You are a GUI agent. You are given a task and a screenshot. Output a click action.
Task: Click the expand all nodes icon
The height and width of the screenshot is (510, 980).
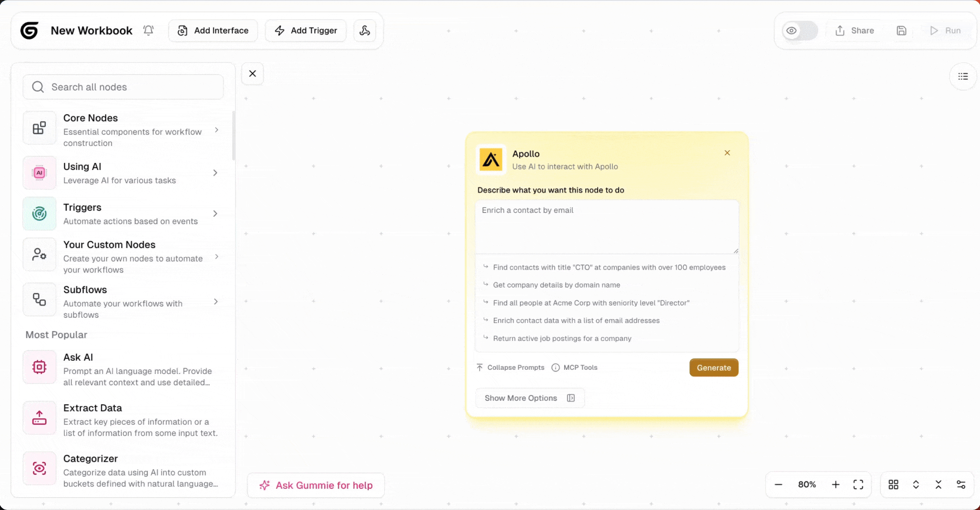(x=916, y=484)
